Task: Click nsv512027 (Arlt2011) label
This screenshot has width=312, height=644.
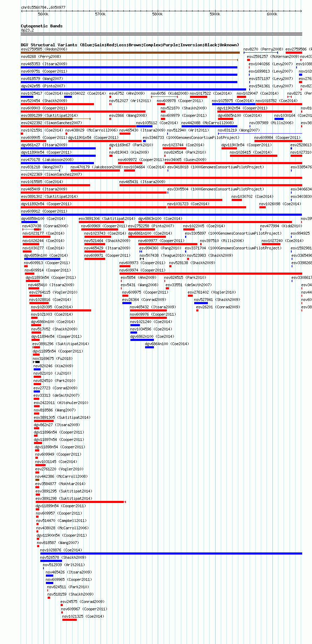Action: pyautogui.click(x=130, y=101)
